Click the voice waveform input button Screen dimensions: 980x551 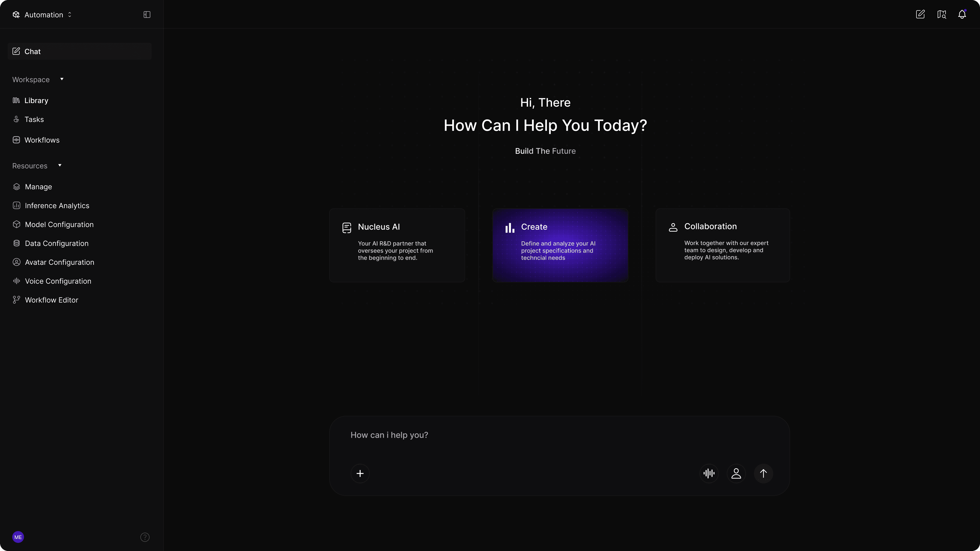(709, 473)
